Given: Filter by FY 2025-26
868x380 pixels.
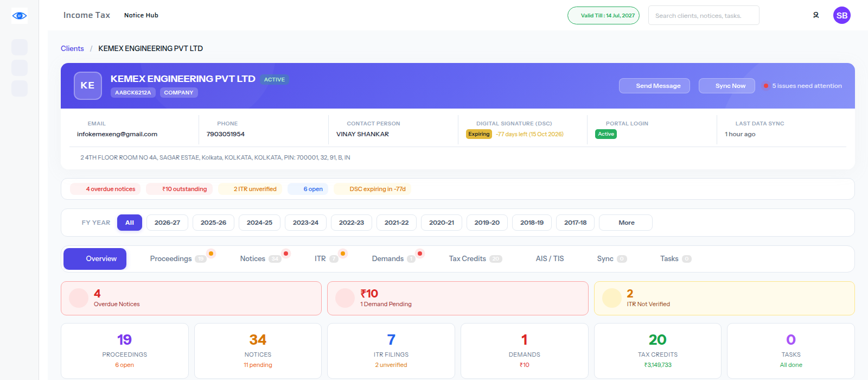Looking at the screenshot, I should [x=213, y=223].
